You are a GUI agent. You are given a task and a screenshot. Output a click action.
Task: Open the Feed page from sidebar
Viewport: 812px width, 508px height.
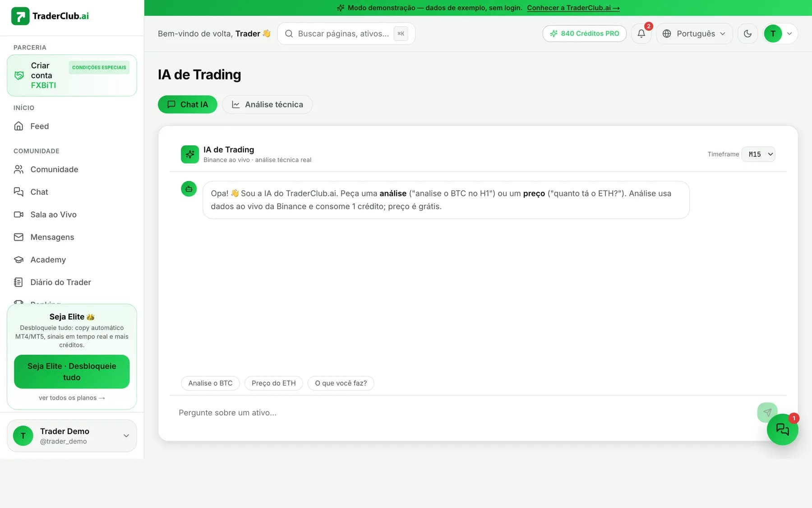pyautogui.click(x=72, y=126)
